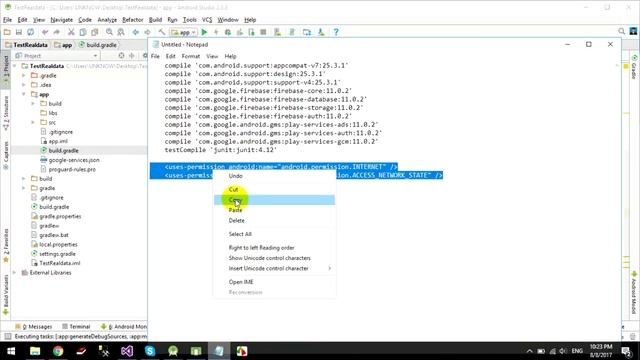Viewport: 640px width, 360px height.
Task: Expand External Libraries node arrow
Action: 15,273
